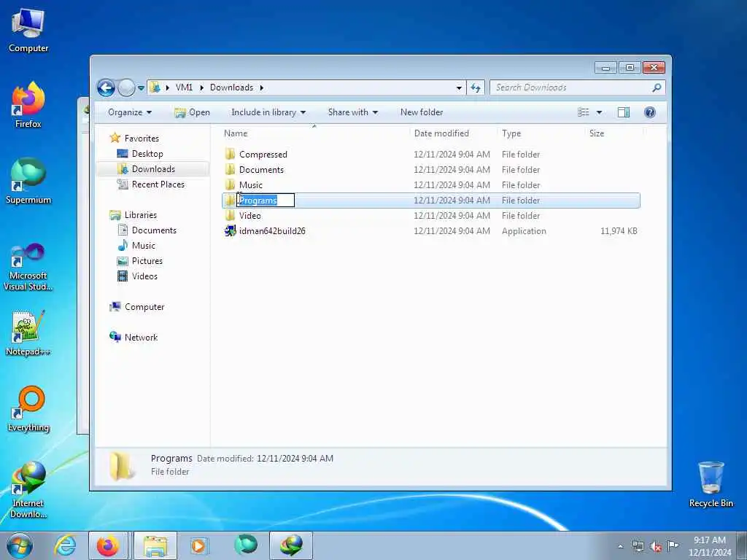This screenshot has height=560, width=747.
Task: Open Include in library dropdown
Action: tap(268, 112)
